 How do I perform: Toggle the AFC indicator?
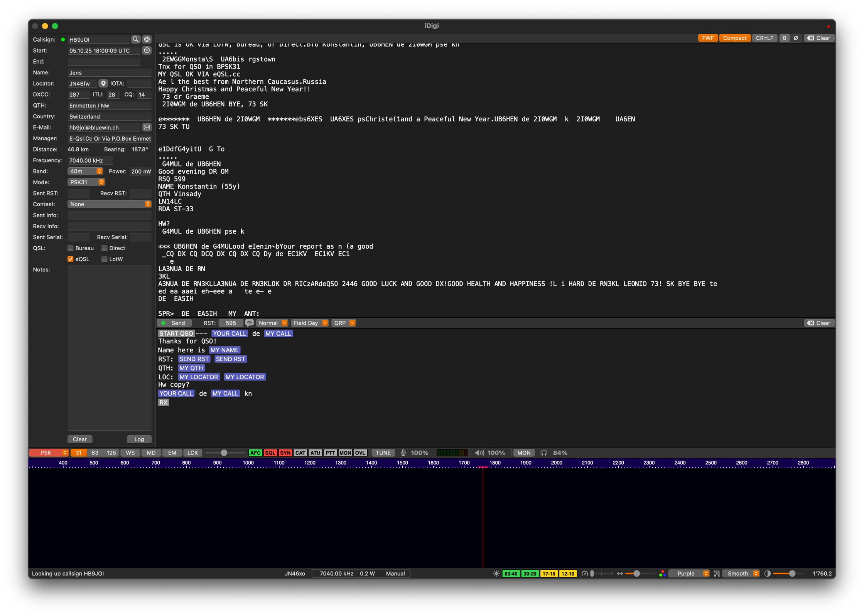(x=255, y=453)
